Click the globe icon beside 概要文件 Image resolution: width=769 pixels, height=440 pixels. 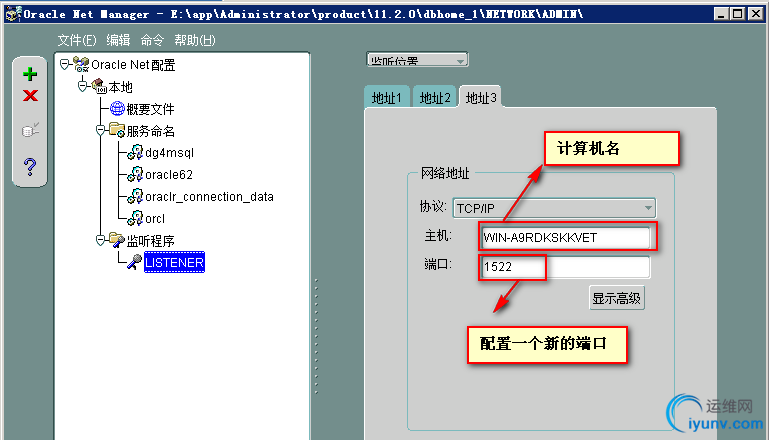point(117,108)
